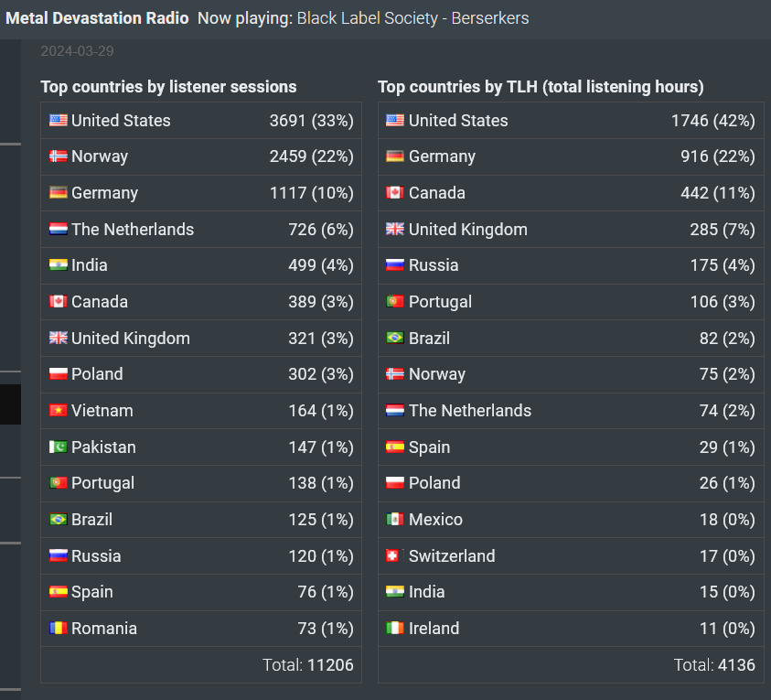This screenshot has width=771, height=700.
Task: Select the Germany 916 hours row
Action: coord(571,156)
